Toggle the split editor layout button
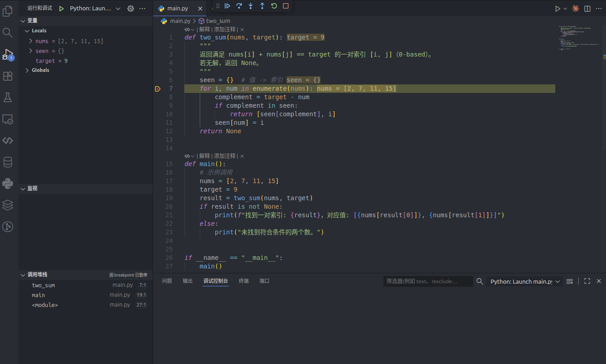 click(587, 9)
